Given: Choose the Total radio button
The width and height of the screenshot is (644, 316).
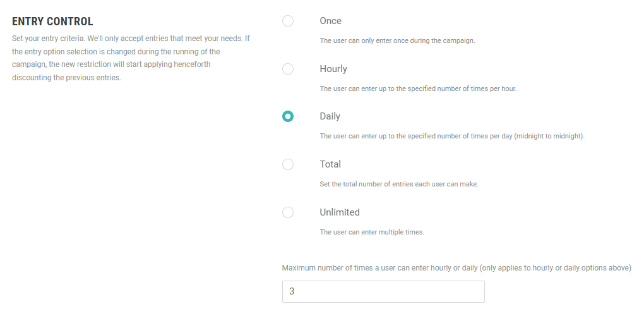Looking at the screenshot, I should coord(288,164).
